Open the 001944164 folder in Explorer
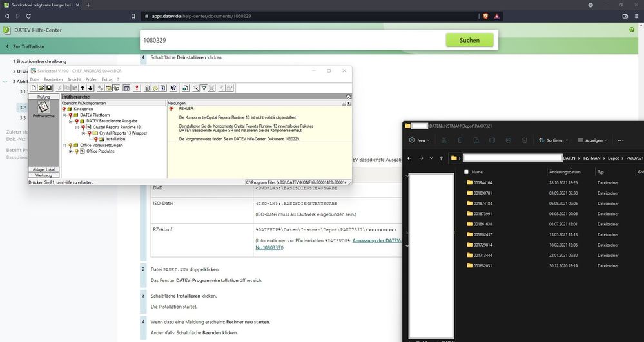644x342 pixels. [x=483, y=182]
